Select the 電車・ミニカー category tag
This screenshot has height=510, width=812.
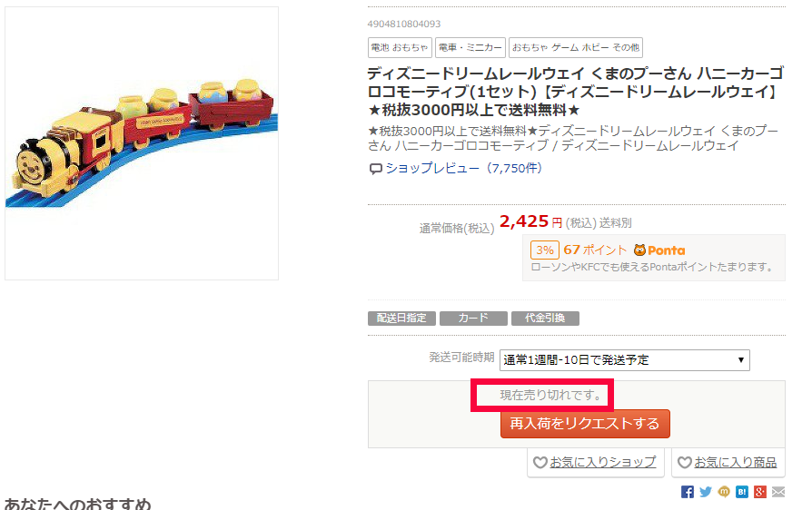pos(470,47)
